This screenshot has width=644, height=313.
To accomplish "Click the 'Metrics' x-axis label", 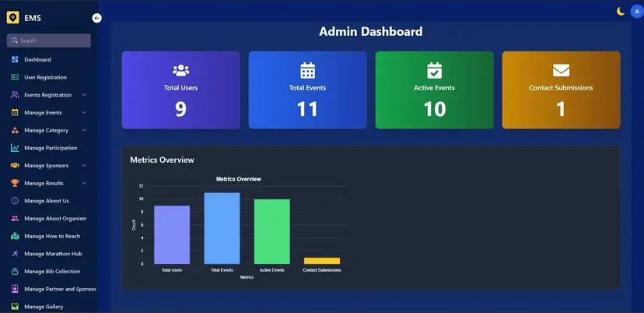I will [x=247, y=277].
